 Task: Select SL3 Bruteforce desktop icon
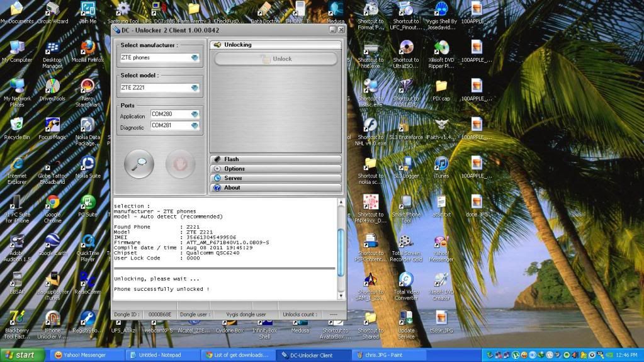pos(406,128)
